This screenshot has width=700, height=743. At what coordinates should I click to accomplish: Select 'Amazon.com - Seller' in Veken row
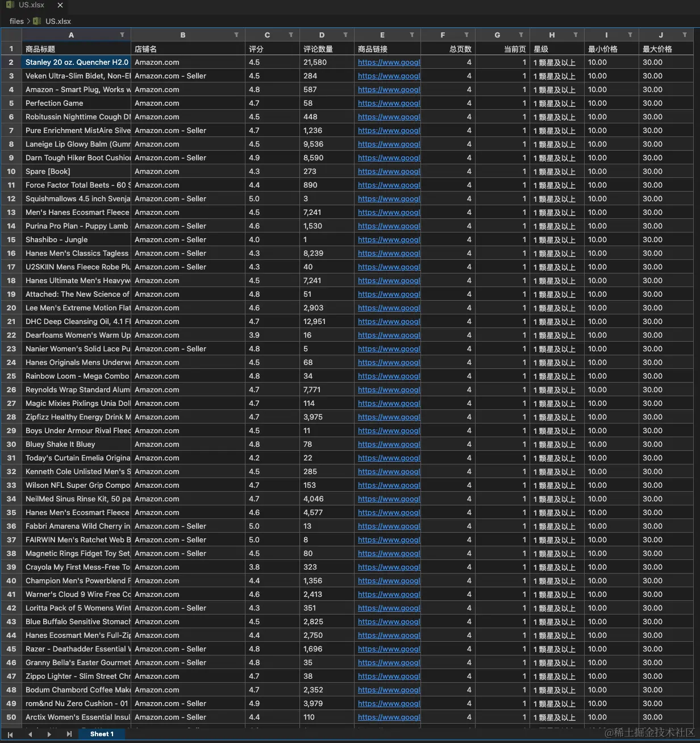(188, 76)
